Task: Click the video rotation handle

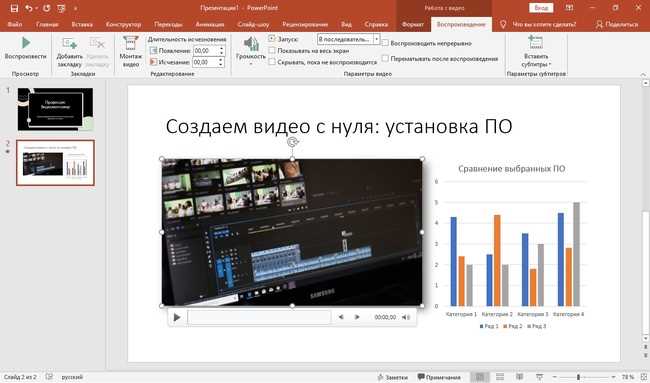Action: (292, 142)
